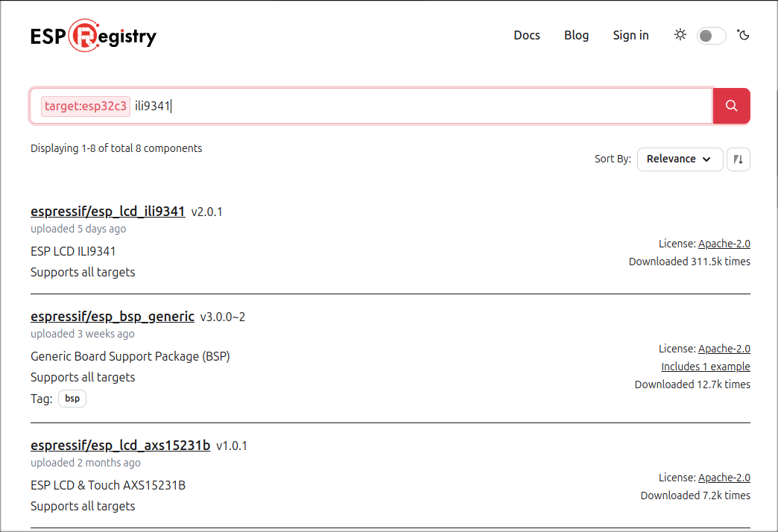Click inside the search input field
The width and height of the screenshot is (778, 532).
[x=298, y=106]
